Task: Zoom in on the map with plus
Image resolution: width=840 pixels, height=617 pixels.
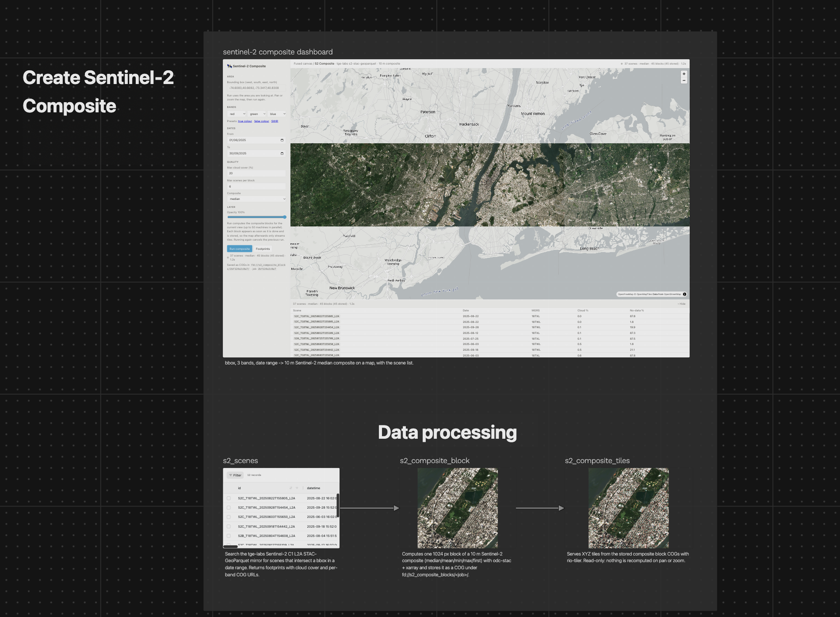Action: pyautogui.click(x=684, y=74)
